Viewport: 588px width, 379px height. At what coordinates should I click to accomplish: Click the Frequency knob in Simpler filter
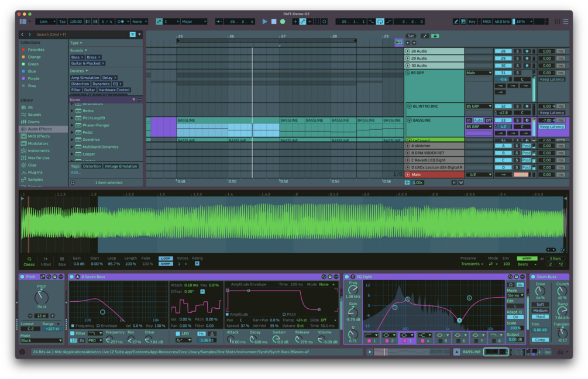coord(109,340)
